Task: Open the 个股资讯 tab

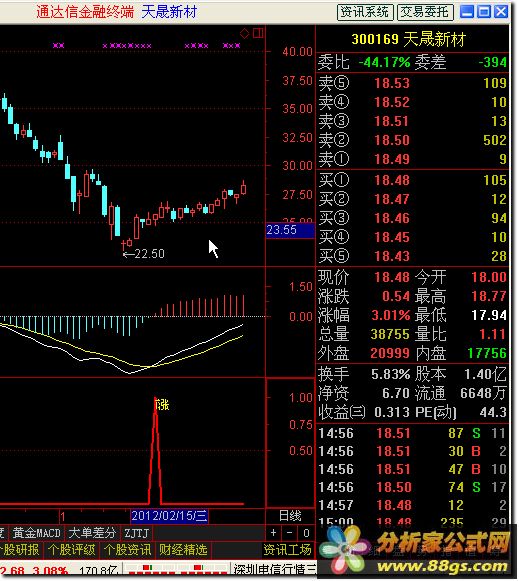Action: click(127, 550)
